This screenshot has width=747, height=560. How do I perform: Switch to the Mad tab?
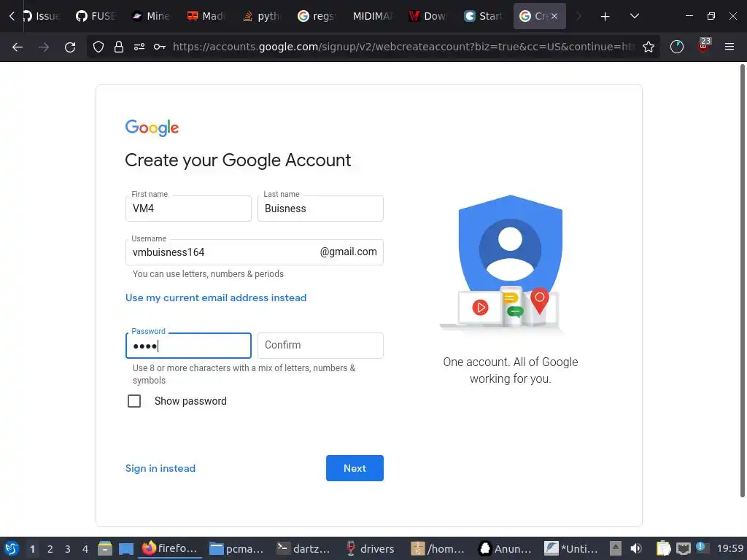(x=206, y=16)
